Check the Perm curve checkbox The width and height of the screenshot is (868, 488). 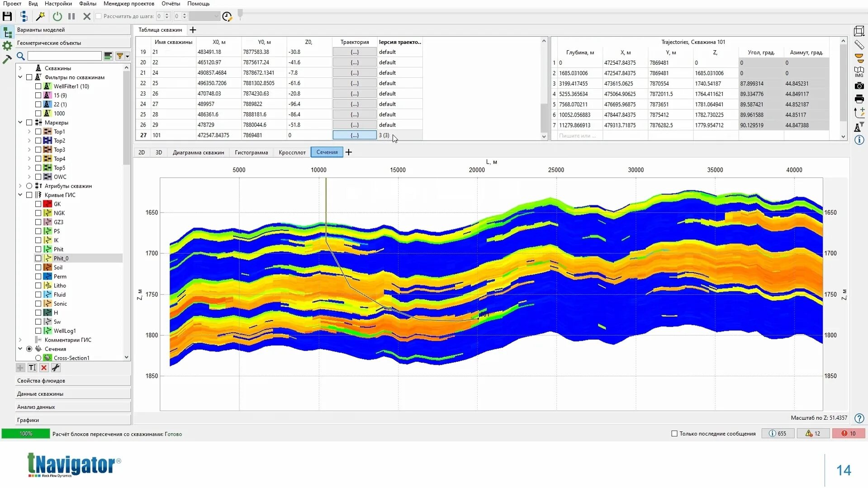38,276
